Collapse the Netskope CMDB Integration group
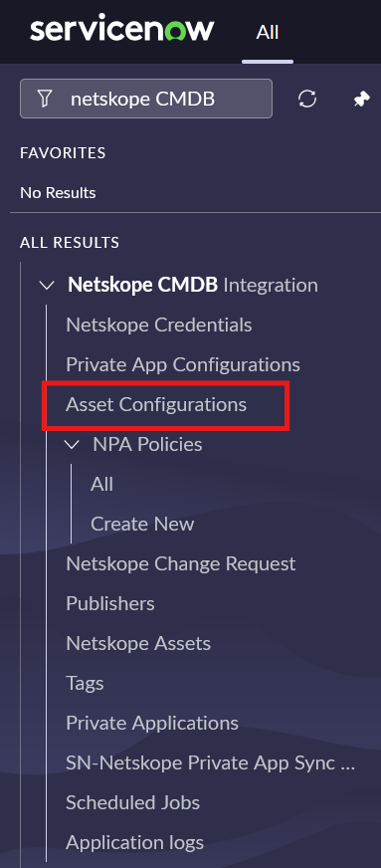 pos(48,286)
